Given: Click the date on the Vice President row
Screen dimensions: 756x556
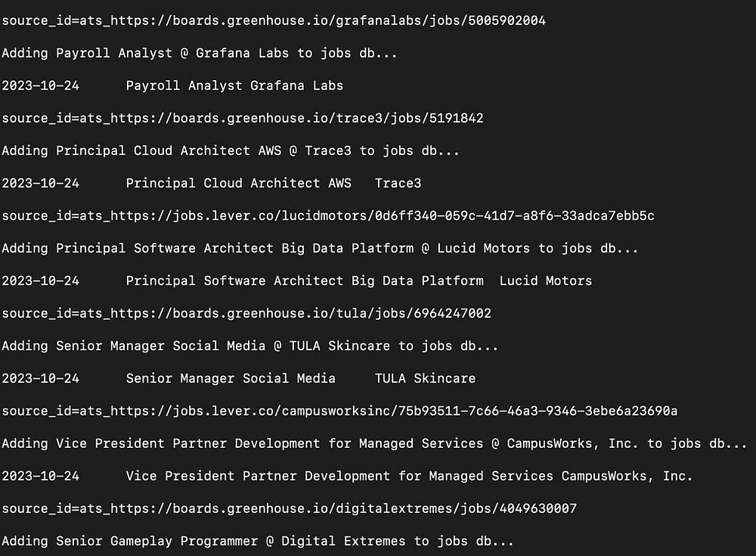Looking at the screenshot, I should (x=41, y=475).
